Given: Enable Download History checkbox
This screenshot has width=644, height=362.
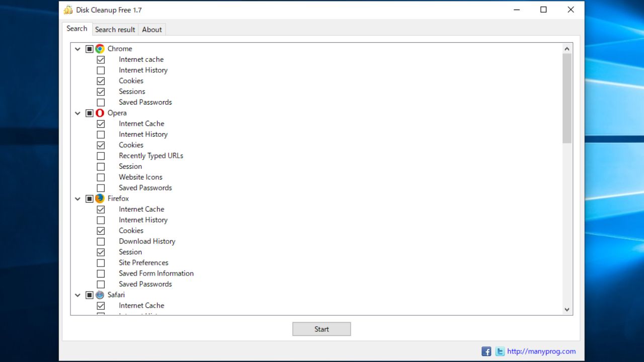Looking at the screenshot, I should coord(101,241).
